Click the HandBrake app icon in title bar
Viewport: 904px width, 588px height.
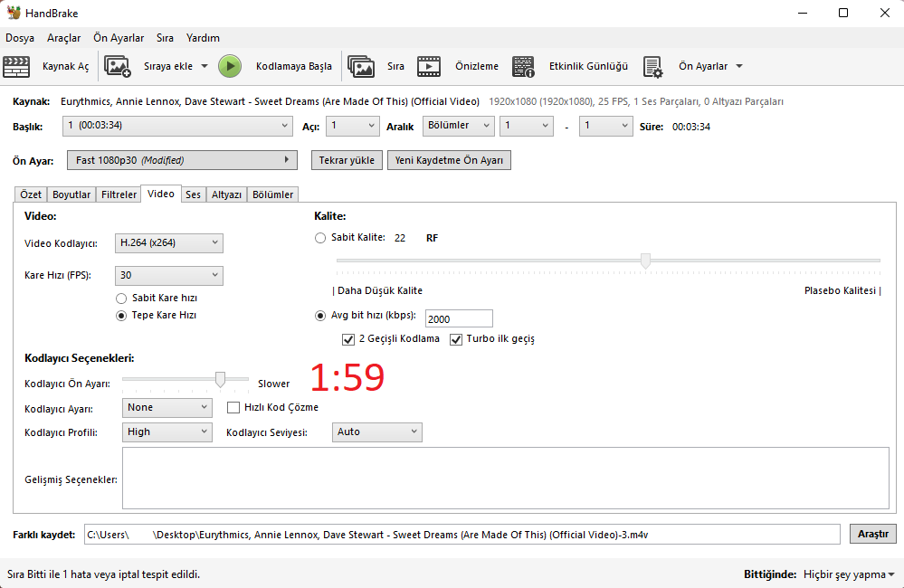(14, 13)
